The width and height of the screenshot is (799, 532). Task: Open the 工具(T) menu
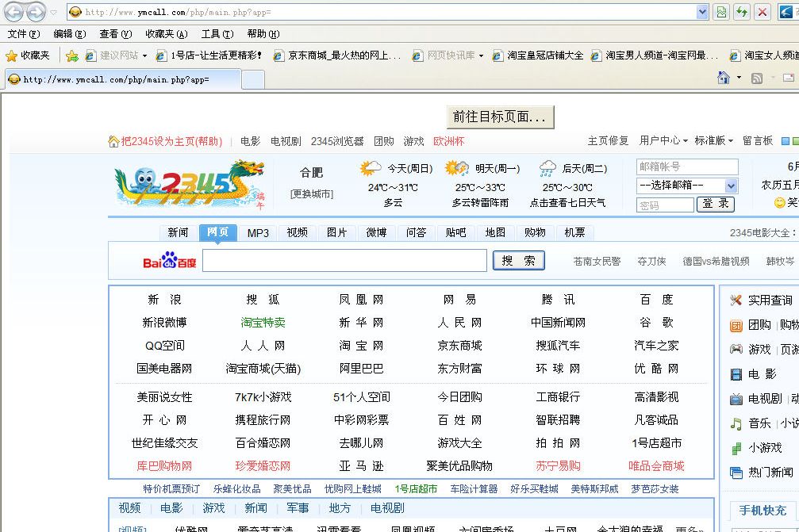point(217,34)
